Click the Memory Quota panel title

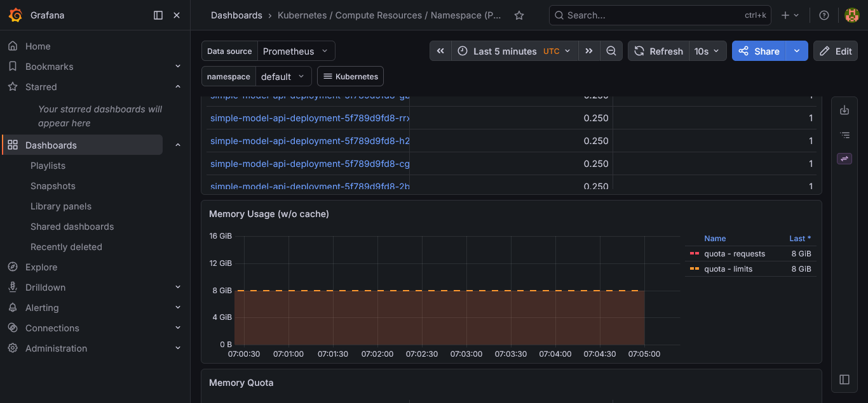pos(241,383)
